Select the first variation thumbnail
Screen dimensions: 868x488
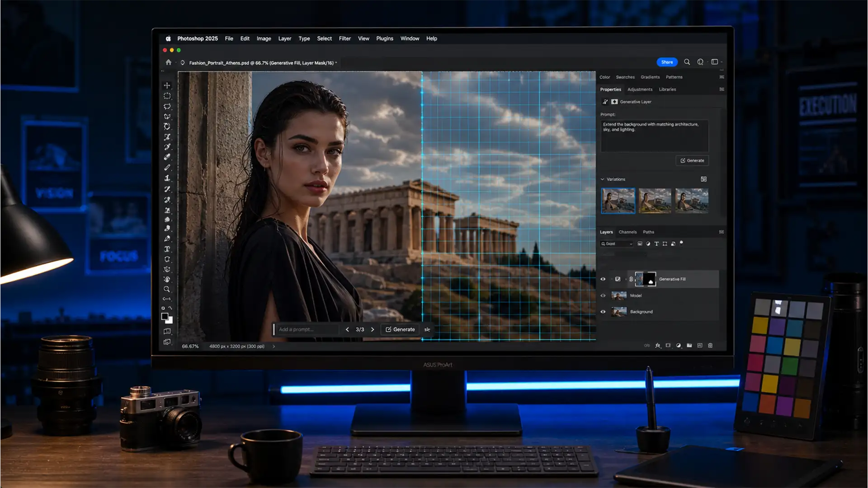coord(618,201)
